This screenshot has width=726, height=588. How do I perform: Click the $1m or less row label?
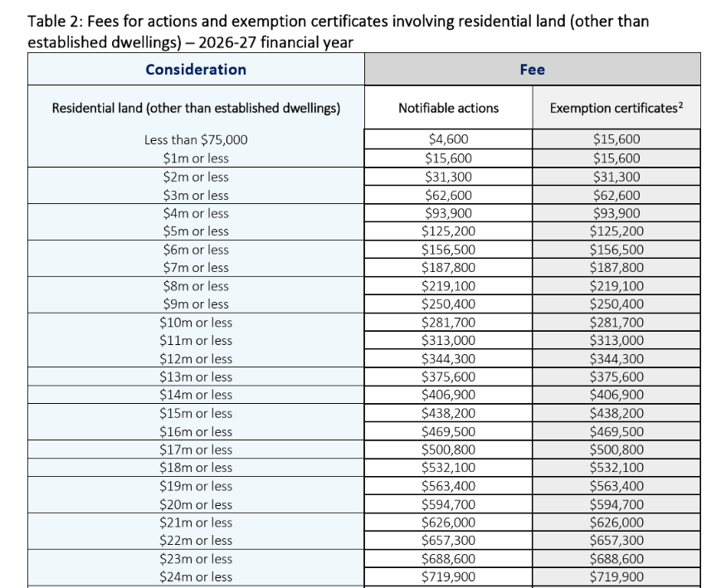(x=196, y=158)
